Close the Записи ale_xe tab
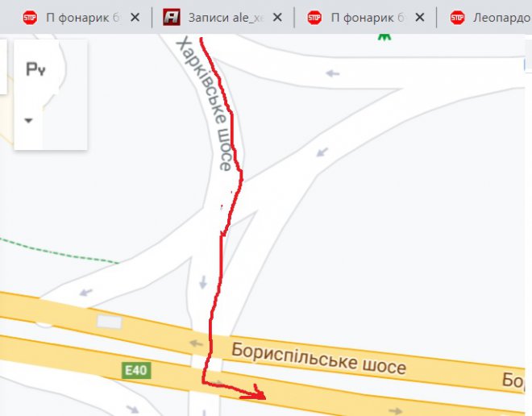The width and height of the screenshot is (532, 416). [277, 17]
